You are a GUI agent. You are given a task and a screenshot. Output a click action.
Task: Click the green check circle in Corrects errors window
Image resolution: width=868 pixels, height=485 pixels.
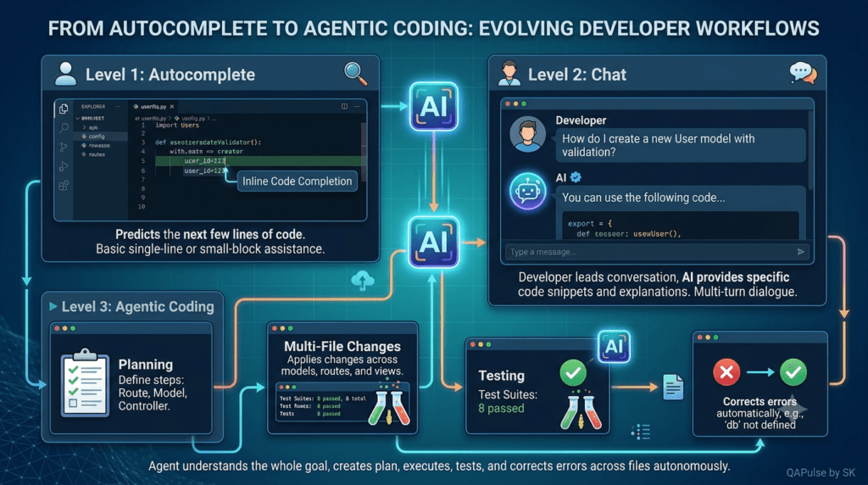click(x=793, y=372)
